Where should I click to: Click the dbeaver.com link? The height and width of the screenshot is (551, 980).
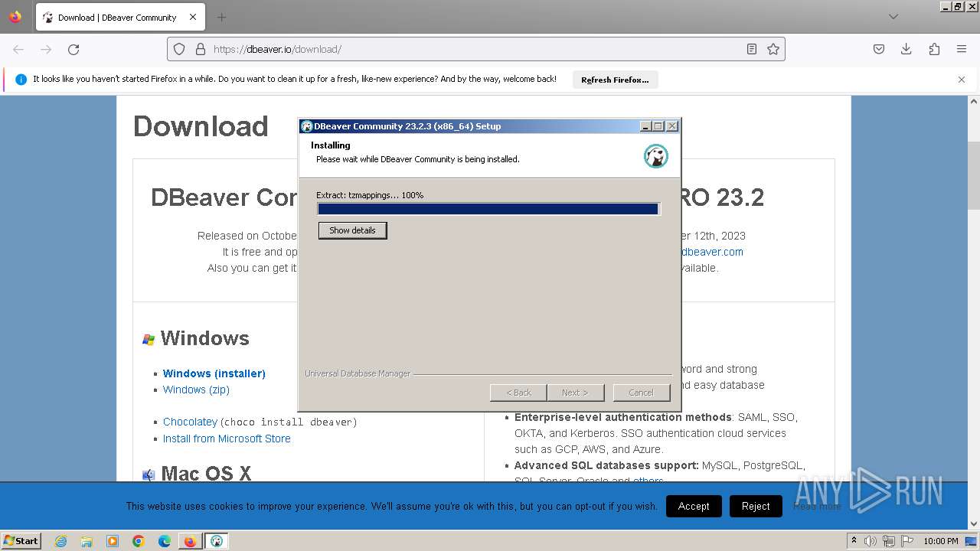click(x=713, y=252)
